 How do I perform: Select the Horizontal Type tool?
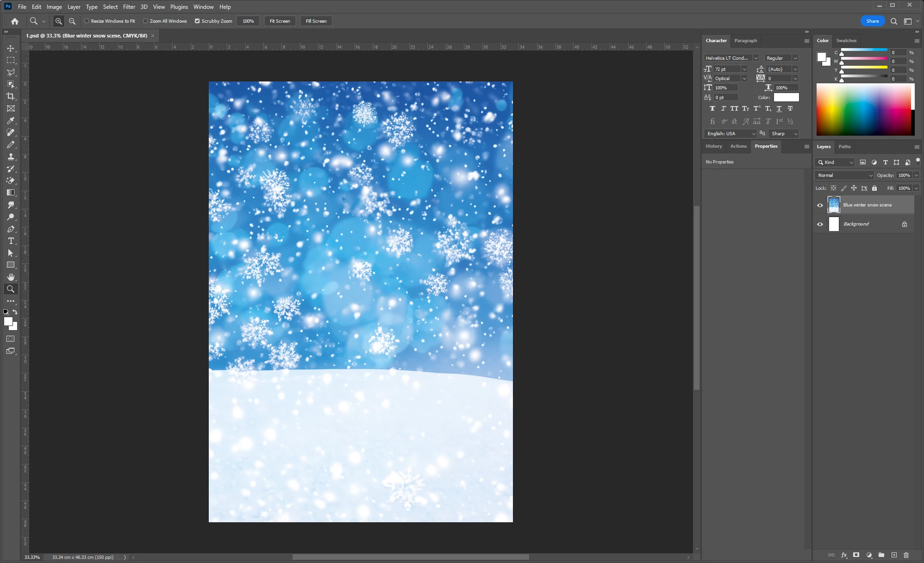pos(11,241)
